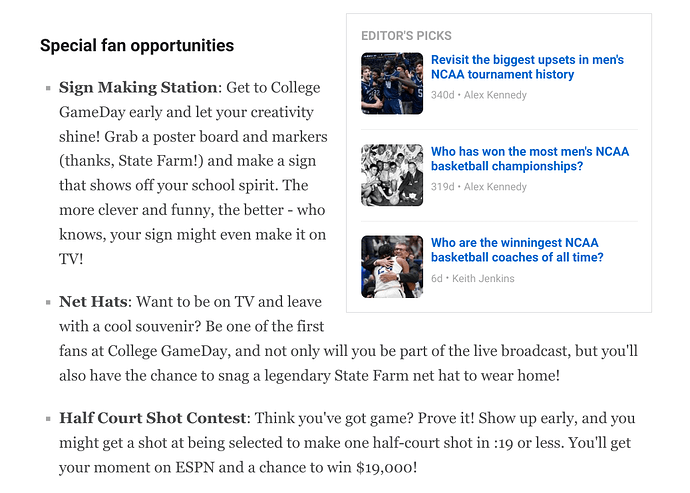This screenshot has height=493, width=690.
Task: Click the bullet marker beside Half Court Shot Contest
Action: 48,419
